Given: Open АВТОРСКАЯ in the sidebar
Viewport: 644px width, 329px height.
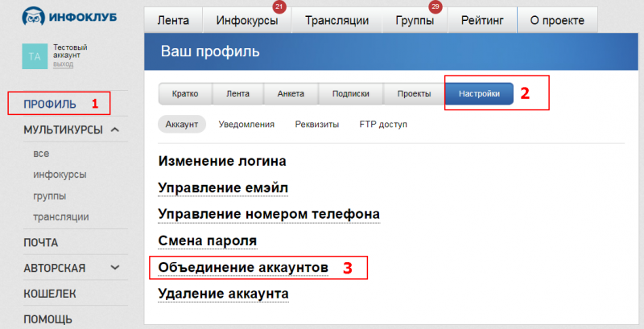Looking at the screenshot, I should click(x=55, y=269).
